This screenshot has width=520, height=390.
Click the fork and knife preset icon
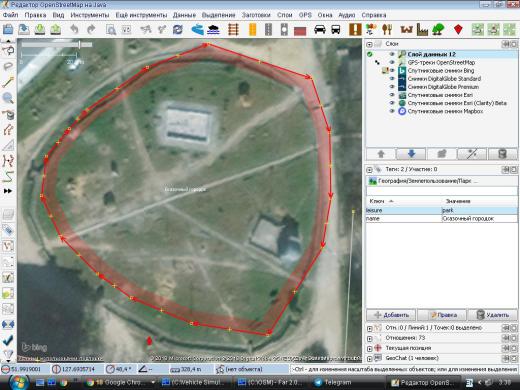[x=387, y=30]
